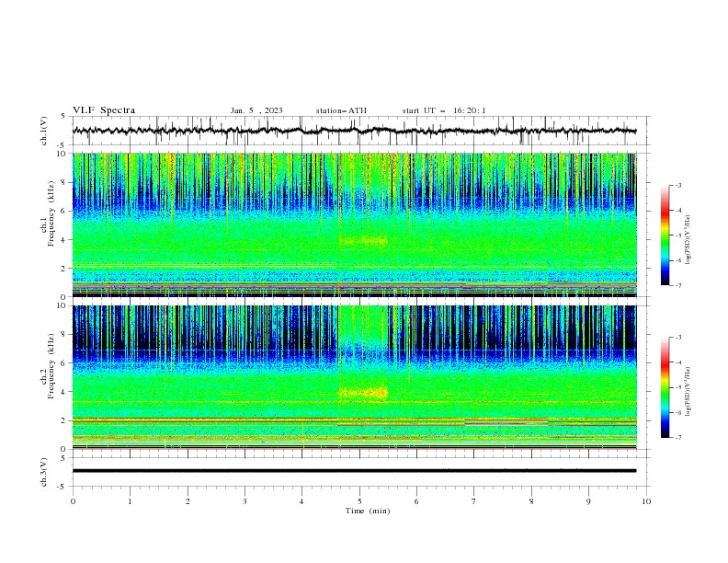728x563 pixels.
Task: Click the upper 'log(PSD)(V²/Hz)' colorbar label
Action: click(x=688, y=239)
